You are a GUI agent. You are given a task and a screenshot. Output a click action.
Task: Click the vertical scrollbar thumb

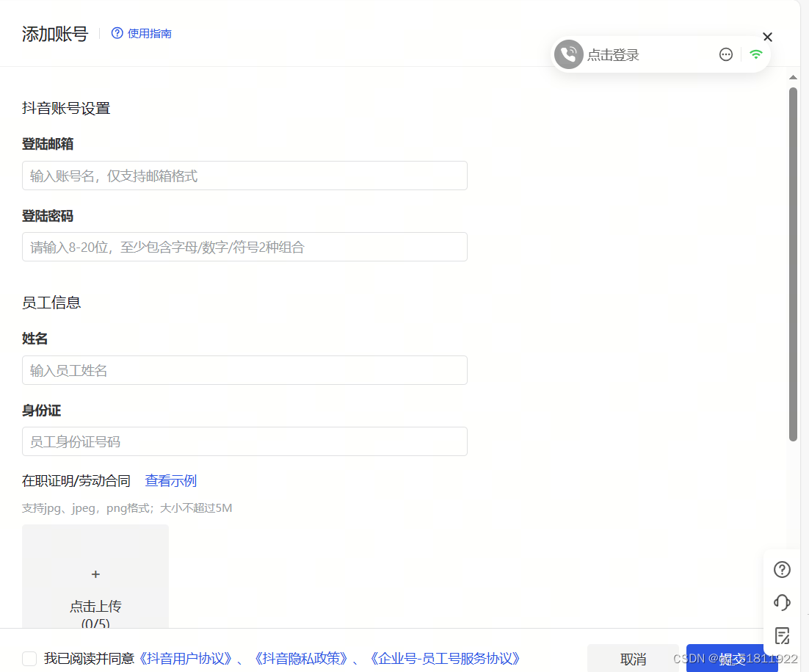[793, 264]
